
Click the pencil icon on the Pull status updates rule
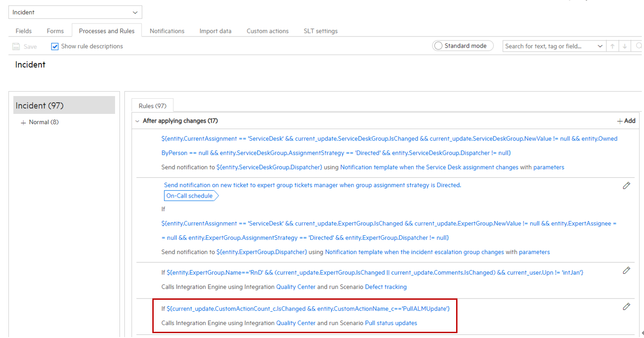pos(626,306)
